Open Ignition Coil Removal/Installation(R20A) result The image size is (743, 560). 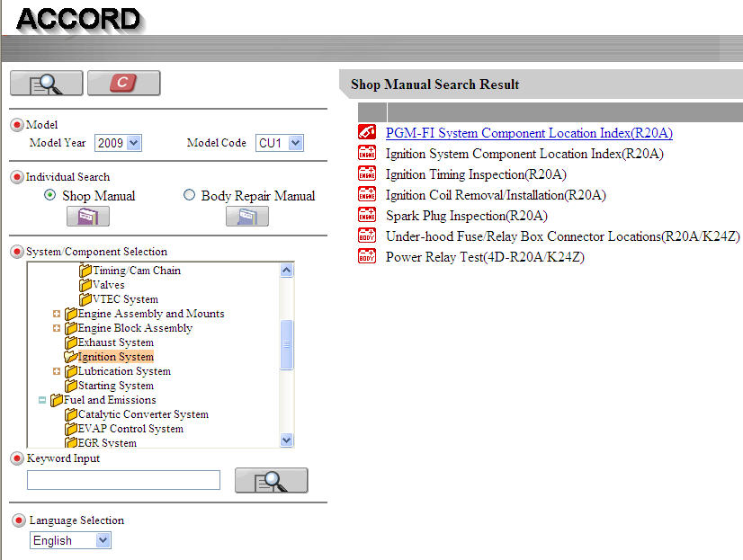click(x=496, y=195)
